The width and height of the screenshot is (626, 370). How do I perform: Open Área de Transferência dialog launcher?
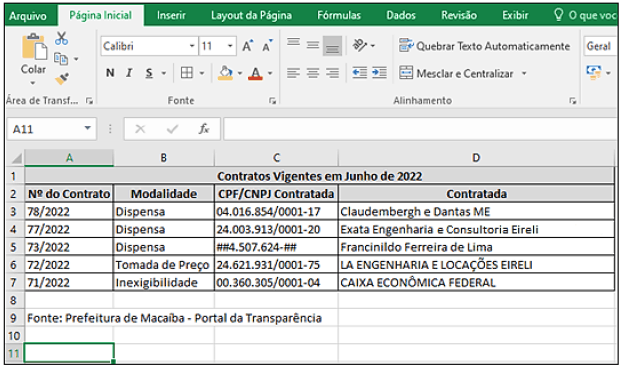(89, 101)
